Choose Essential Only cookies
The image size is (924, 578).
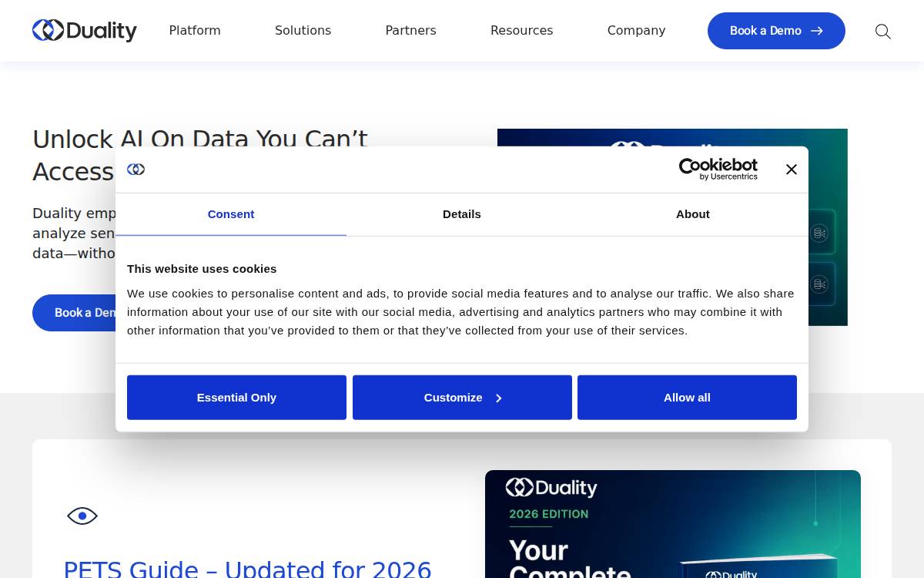click(x=236, y=398)
